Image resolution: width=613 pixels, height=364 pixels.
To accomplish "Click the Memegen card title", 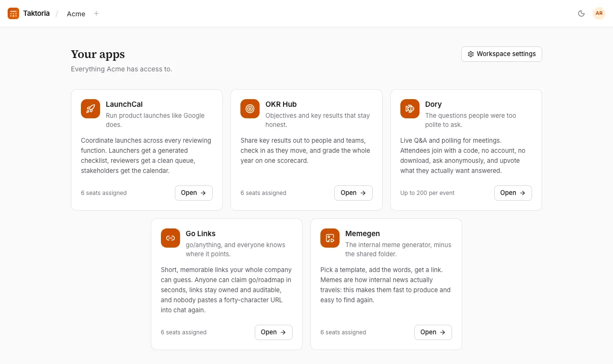I will [x=363, y=234].
